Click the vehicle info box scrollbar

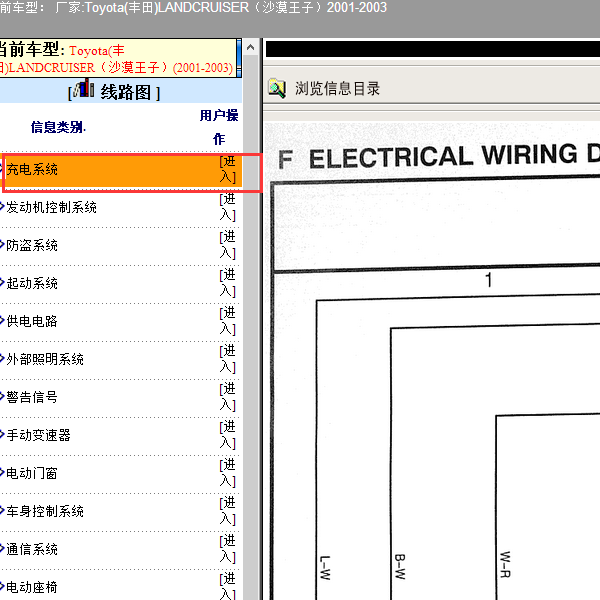pyautogui.click(x=239, y=58)
